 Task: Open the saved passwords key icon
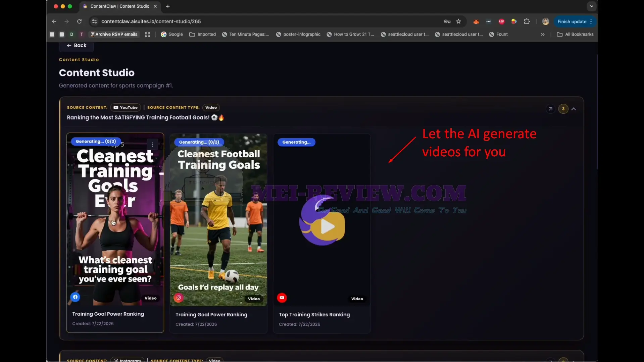[447, 21]
